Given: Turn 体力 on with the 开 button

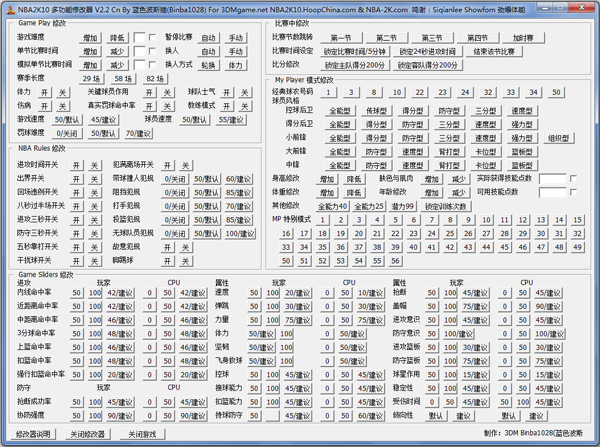Looking at the screenshot, I should pos(43,92).
